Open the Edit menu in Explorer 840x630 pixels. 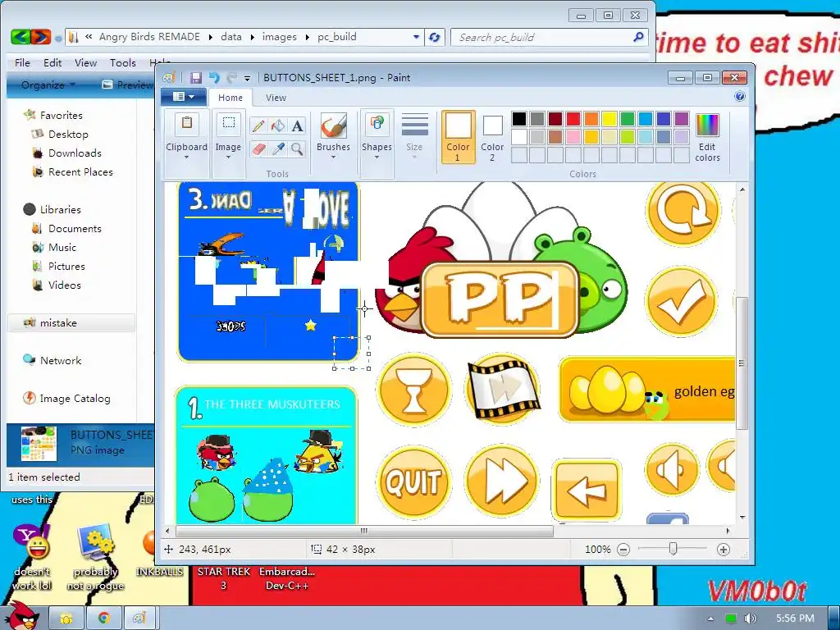pos(52,62)
